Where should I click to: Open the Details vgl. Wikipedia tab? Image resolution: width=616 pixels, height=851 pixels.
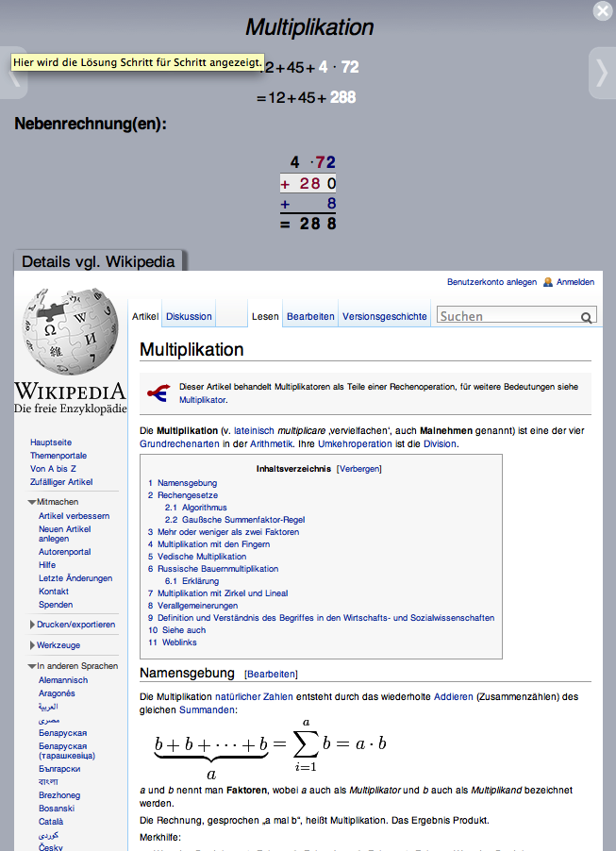point(98,261)
